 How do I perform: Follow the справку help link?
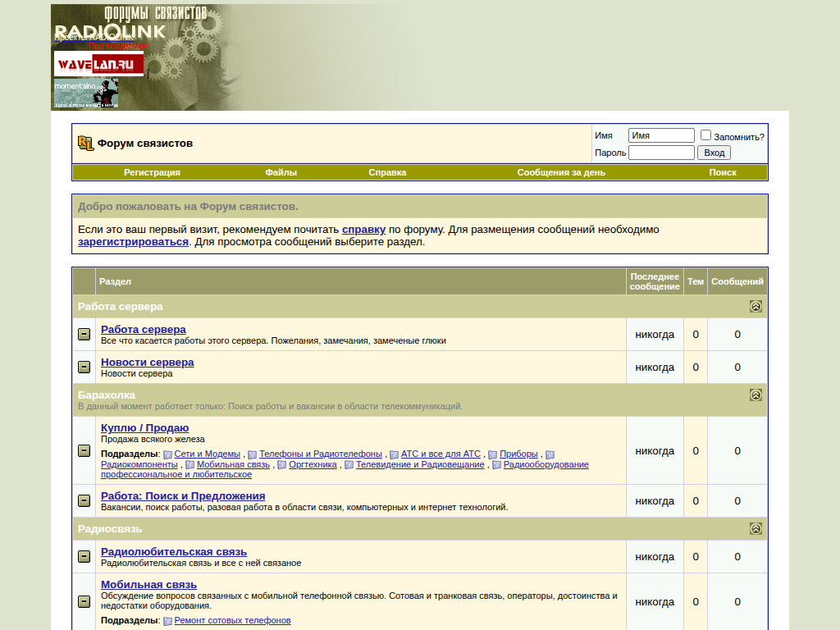[363, 230]
